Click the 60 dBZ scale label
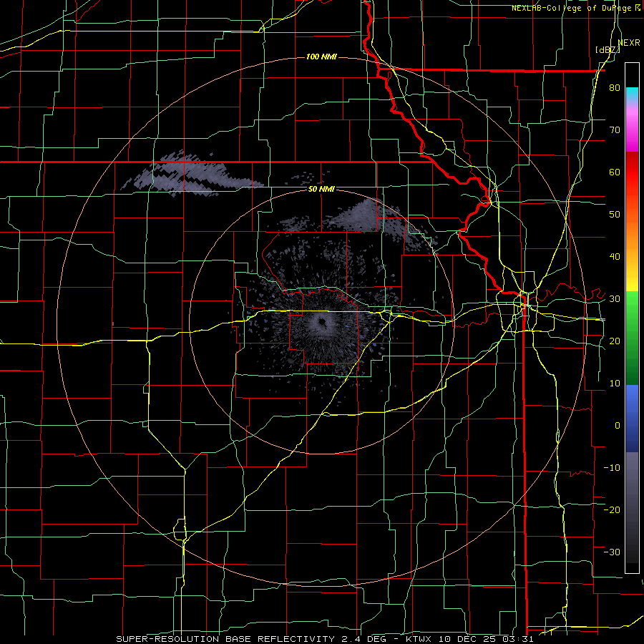The height and width of the screenshot is (644, 644). tap(615, 172)
